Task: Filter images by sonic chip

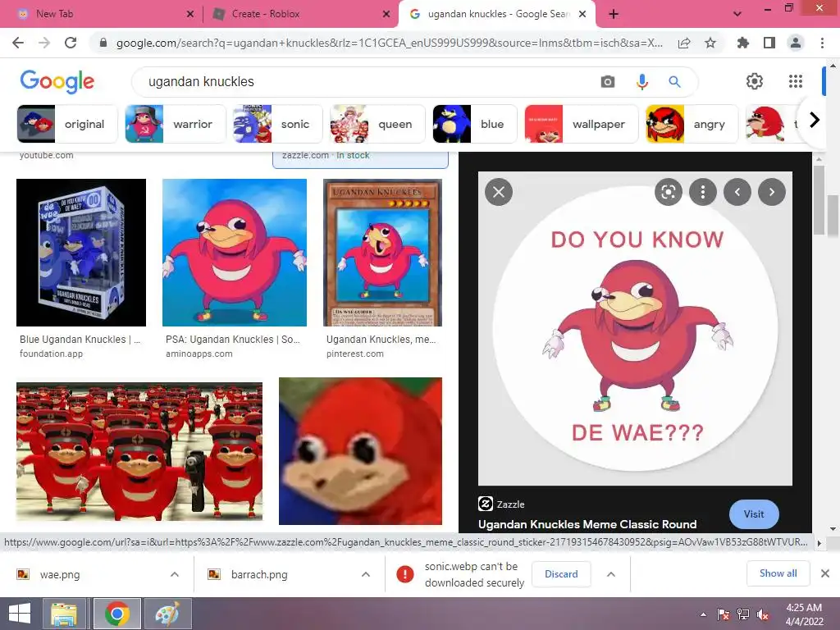Action: pos(277,125)
